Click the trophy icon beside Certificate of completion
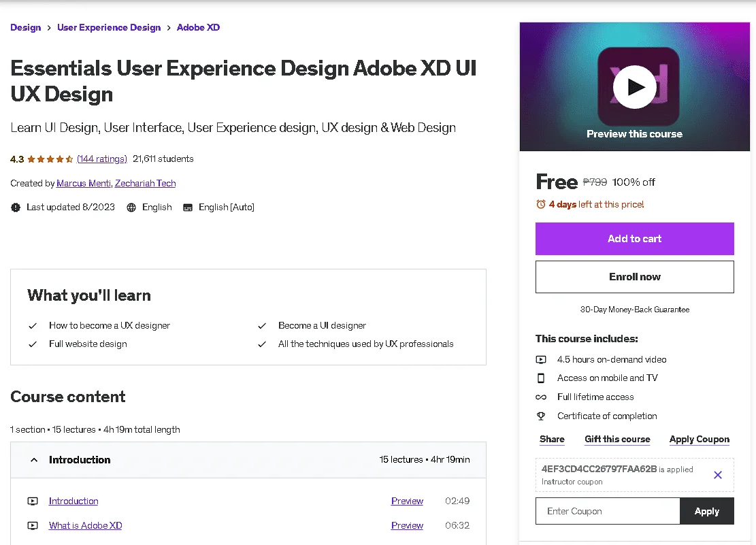The width and height of the screenshot is (756, 545). pyautogui.click(x=541, y=416)
